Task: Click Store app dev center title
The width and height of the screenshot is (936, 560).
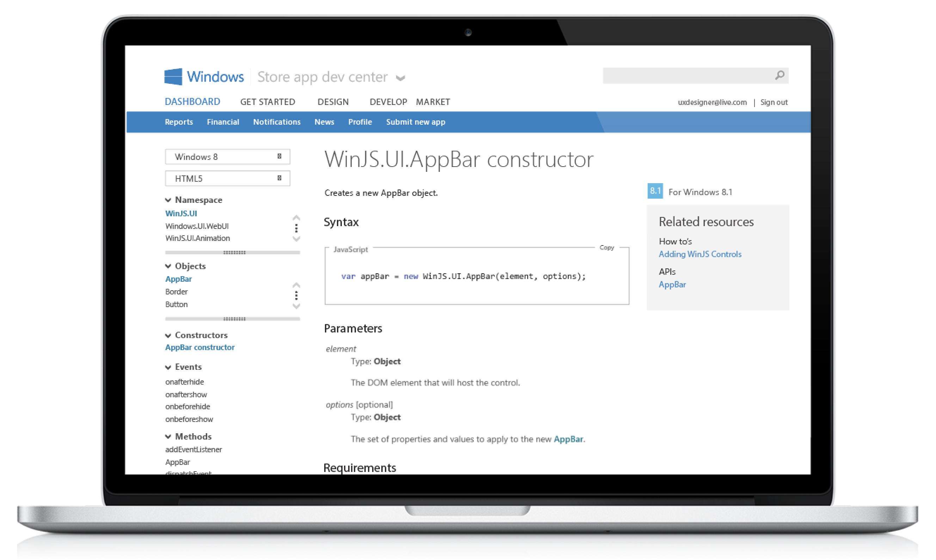Action: (322, 77)
